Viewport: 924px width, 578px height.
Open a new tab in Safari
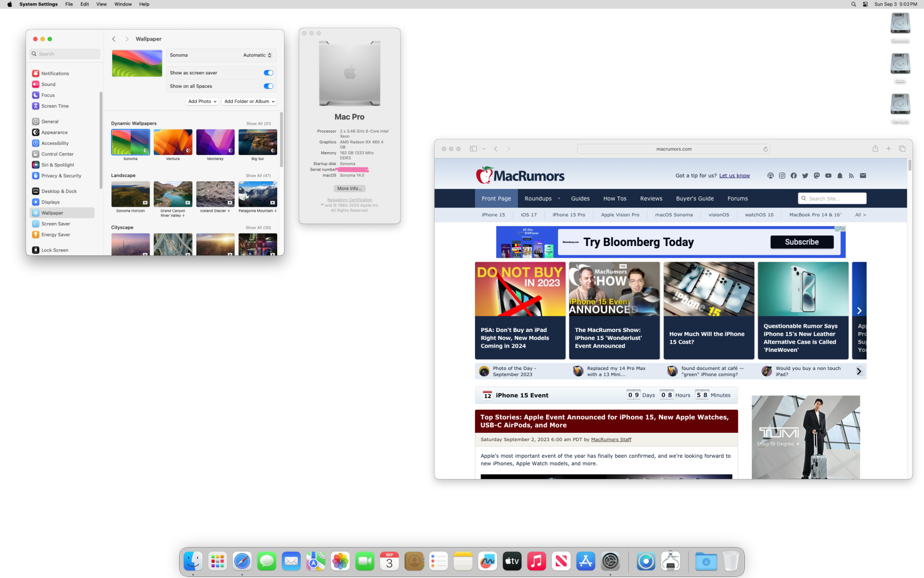pyautogui.click(x=888, y=148)
